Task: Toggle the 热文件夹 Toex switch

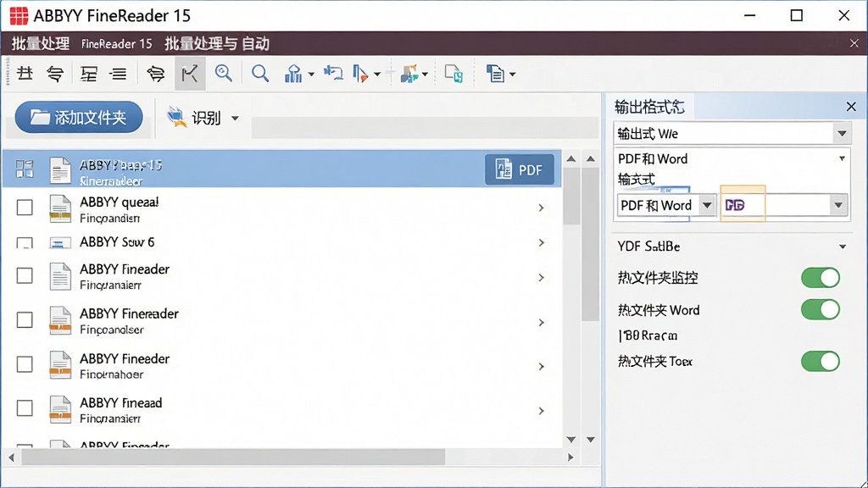Action: click(821, 361)
